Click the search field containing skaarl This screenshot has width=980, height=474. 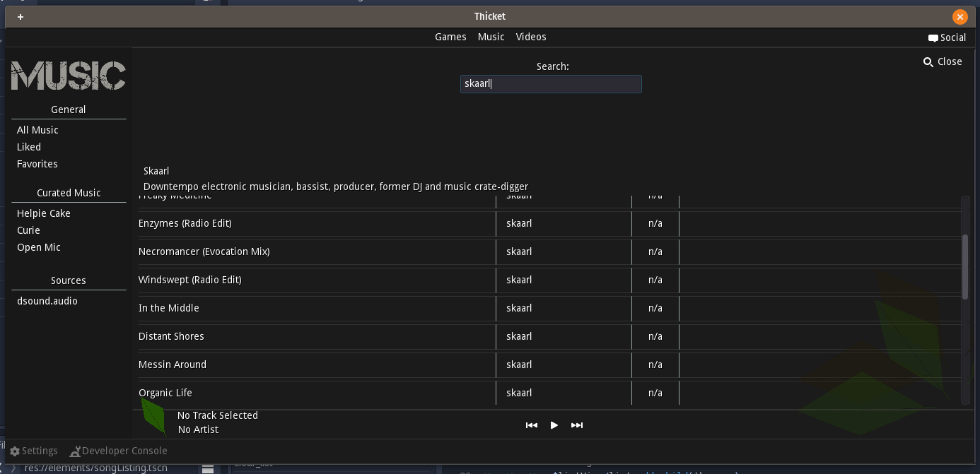551,84
